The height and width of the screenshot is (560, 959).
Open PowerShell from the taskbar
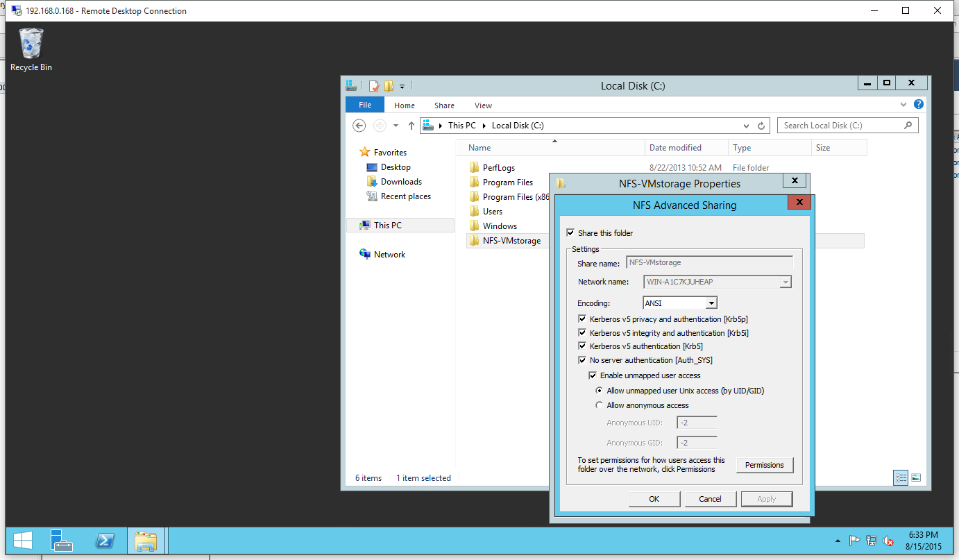pyautogui.click(x=105, y=541)
